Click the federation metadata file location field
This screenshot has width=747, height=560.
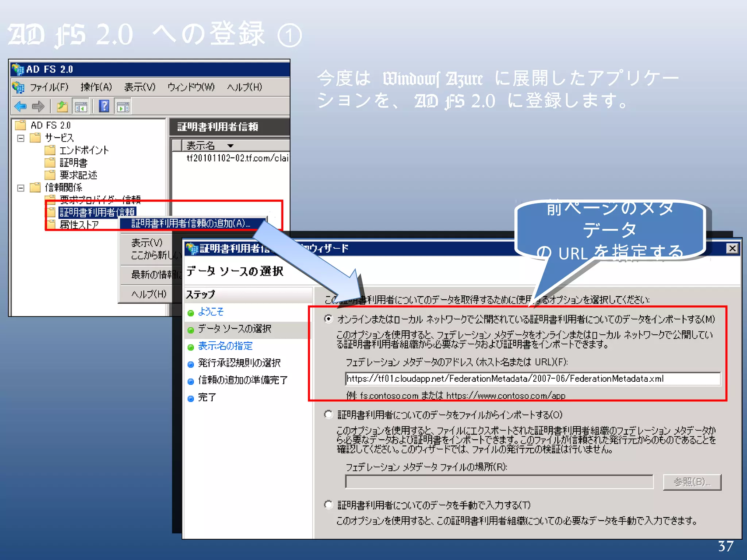(x=499, y=482)
